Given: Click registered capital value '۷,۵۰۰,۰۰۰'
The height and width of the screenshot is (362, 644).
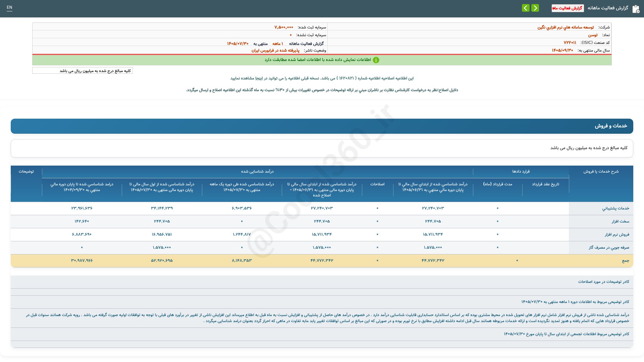Looking at the screenshot, I should 284,27.
